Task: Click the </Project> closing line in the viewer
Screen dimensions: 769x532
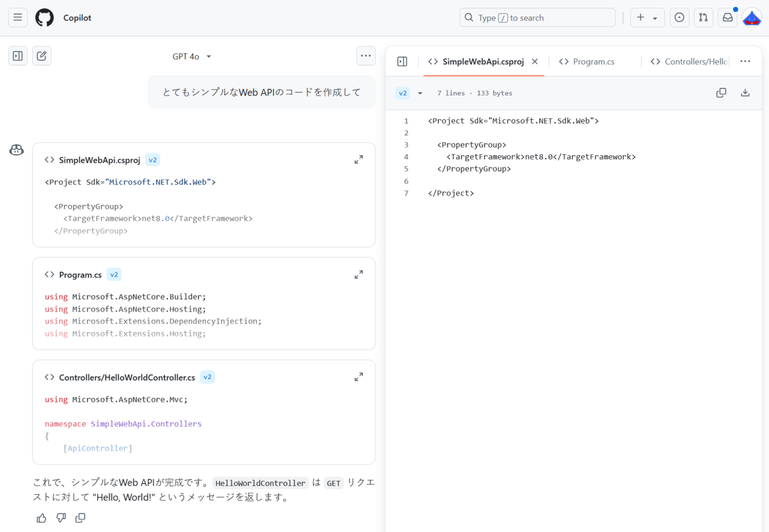Action: click(x=451, y=193)
